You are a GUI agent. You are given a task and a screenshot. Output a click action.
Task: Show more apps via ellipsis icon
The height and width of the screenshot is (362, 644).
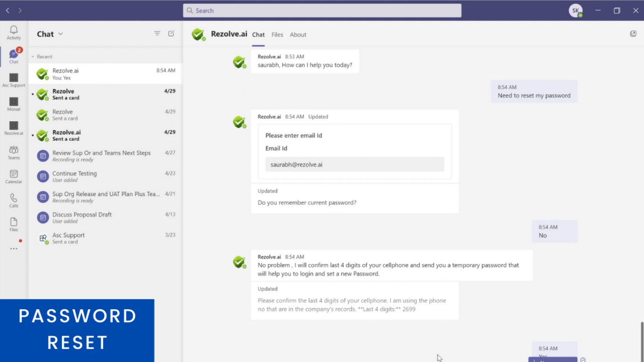[x=14, y=248]
